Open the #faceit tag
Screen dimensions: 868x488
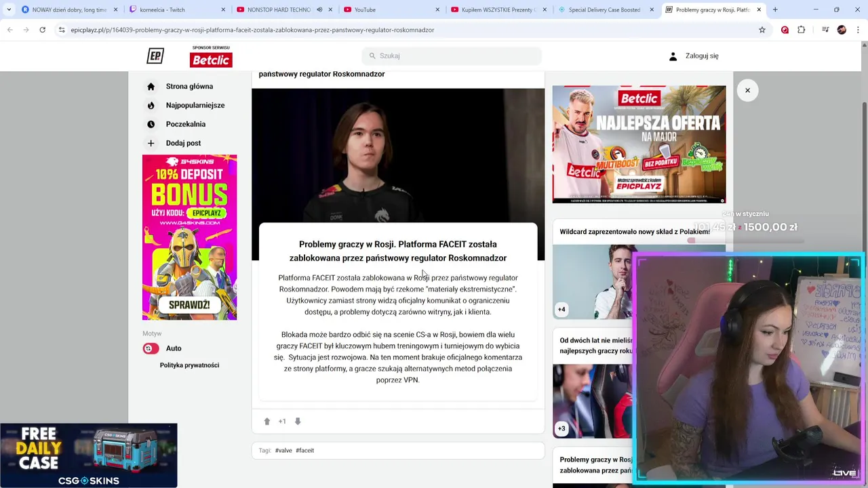(x=304, y=451)
